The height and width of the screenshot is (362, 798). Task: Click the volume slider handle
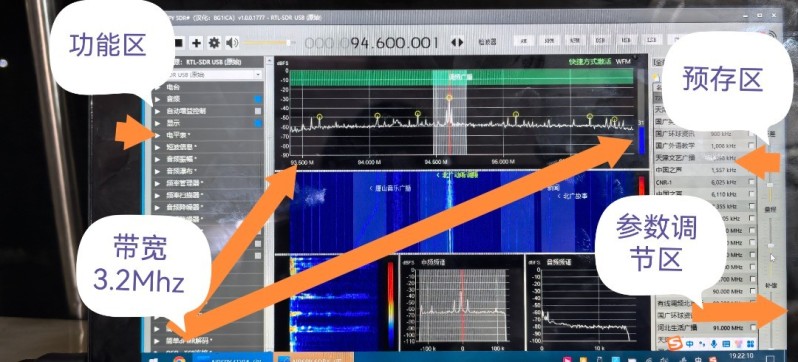(x=288, y=43)
